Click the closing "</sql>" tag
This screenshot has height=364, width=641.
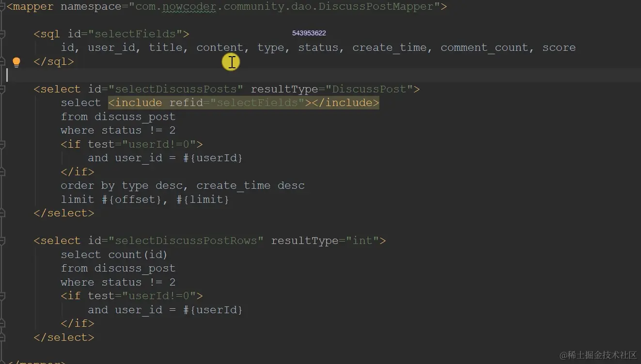(54, 61)
